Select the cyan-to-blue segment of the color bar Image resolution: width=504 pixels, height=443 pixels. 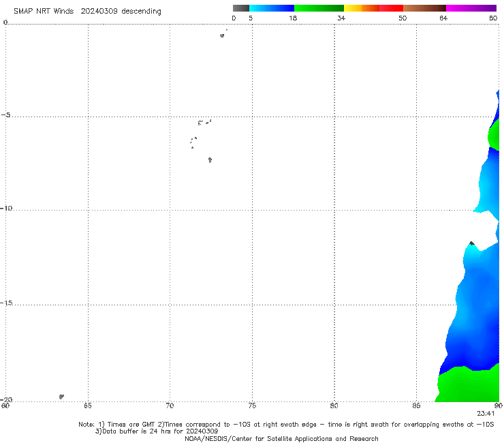coord(272,8)
